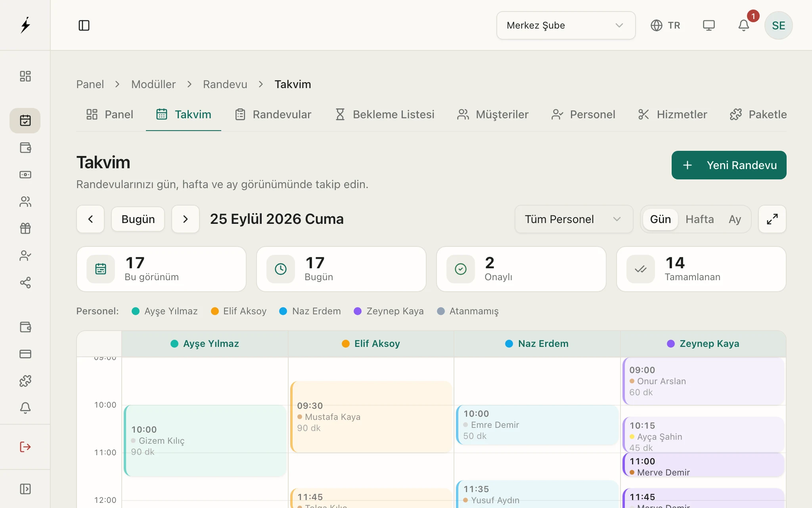Click the Modüller breadcrumb link
This screenshot has width=812, height=508.
[x=153, y=84]
